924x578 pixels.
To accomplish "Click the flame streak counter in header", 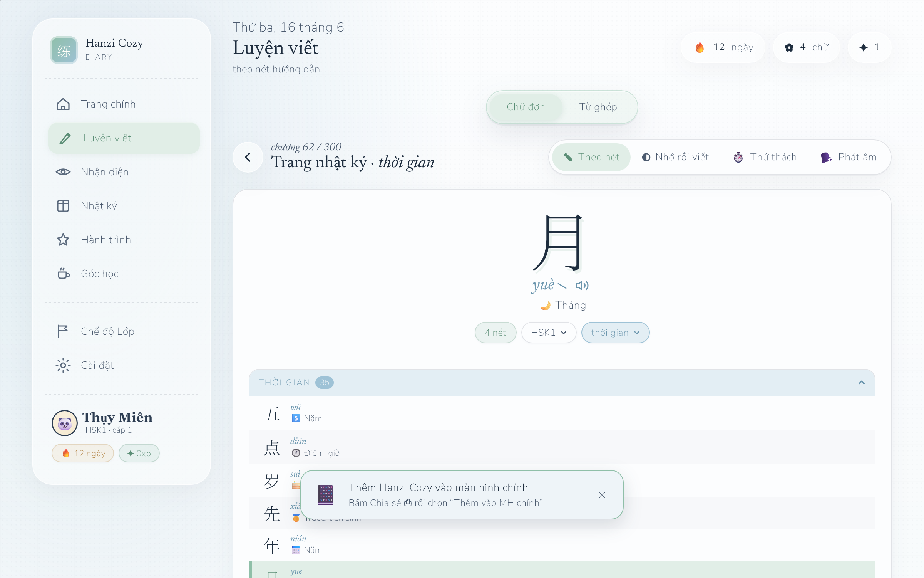I will tap(723, 47).
